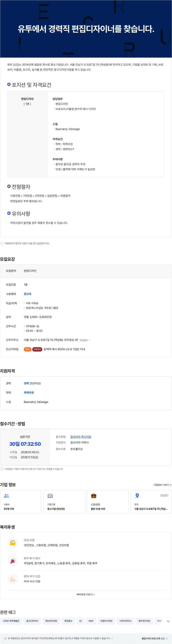
Task: Select the 디자인 직무채용관 tag
Action: coord(11,621)
